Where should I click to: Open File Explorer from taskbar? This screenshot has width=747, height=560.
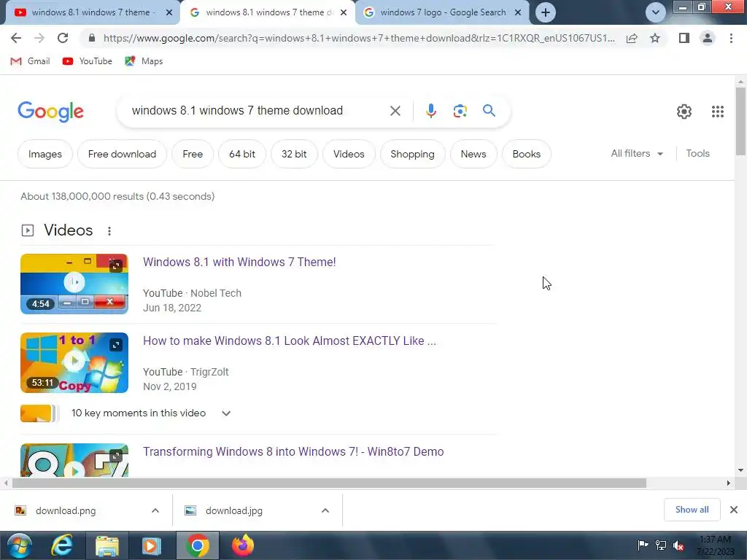[x=107, y=545]
